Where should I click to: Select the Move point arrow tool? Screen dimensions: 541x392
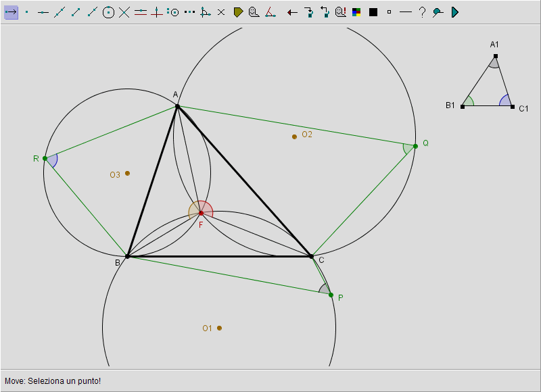[11, 12]
